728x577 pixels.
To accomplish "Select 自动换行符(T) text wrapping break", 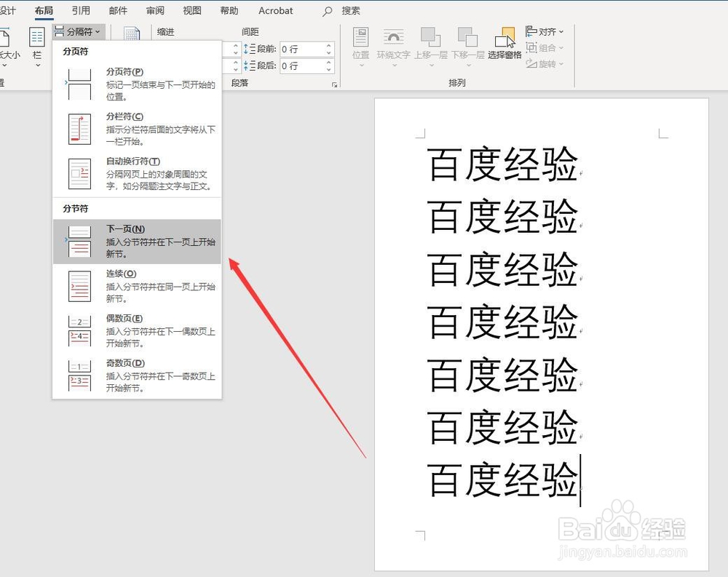I will 137,173.
